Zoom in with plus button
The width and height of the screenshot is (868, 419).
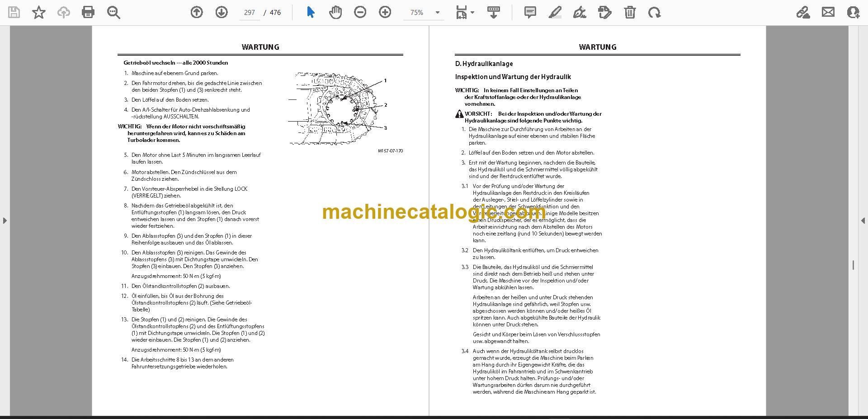(385, 12)
